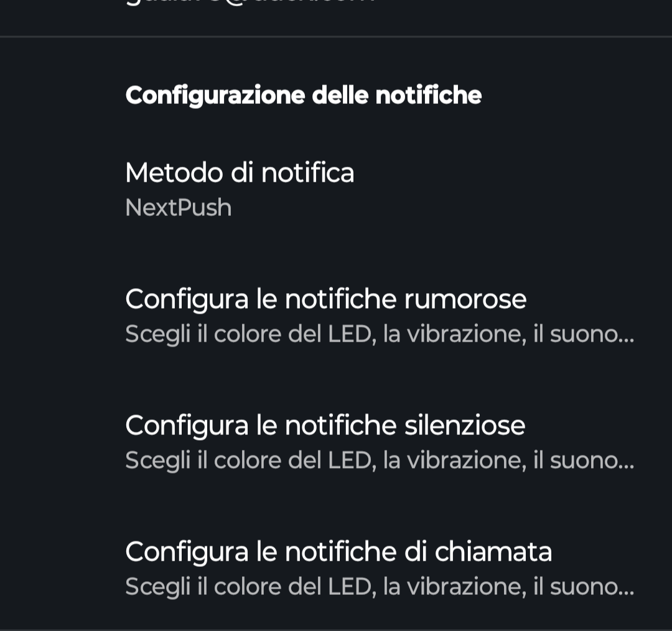Select the call notifications LED description text
Viewport: 672px width, 631px height.
(380, 586)
